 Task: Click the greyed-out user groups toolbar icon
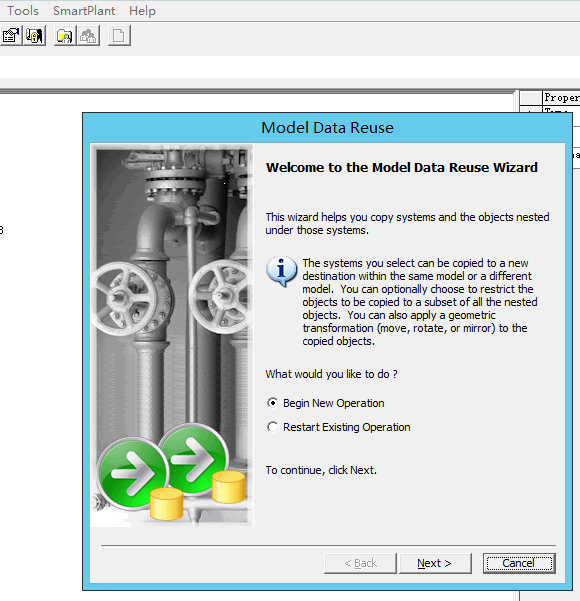coord(89,36)
